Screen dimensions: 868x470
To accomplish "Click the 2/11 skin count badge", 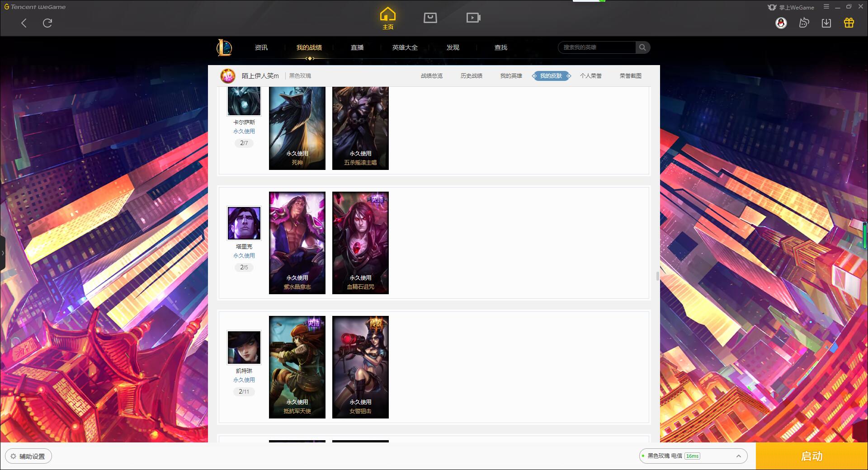I will tap(244, 392).
